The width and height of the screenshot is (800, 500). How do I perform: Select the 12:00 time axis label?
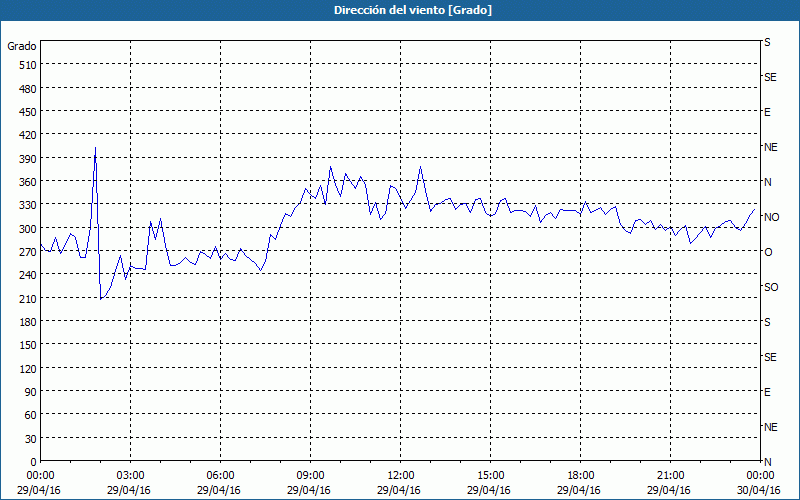(x=401, y=476)
